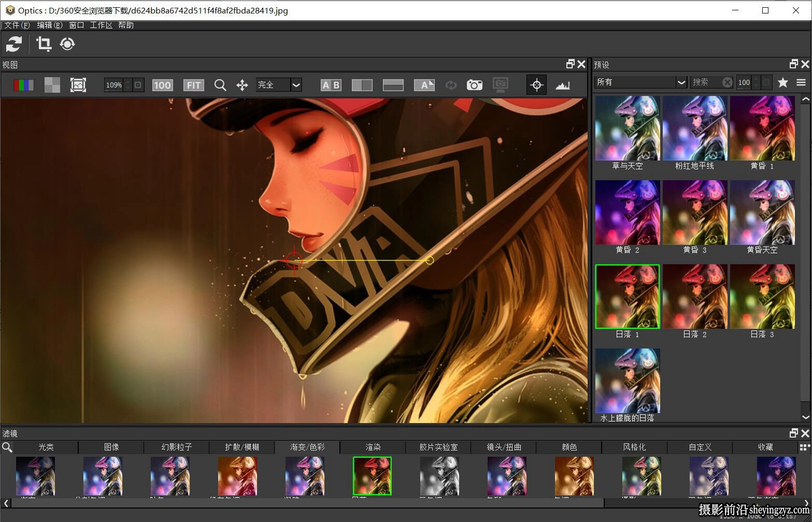The width and height of the screenshot is (812, 522).
Task: Switch to the 收藏 filter tab
Action: coord(766,447)
